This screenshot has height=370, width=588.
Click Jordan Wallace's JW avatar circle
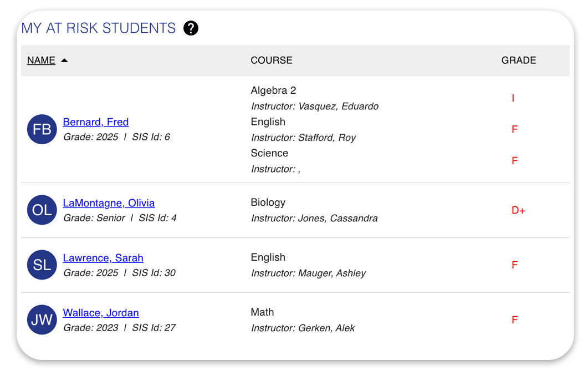42,320
